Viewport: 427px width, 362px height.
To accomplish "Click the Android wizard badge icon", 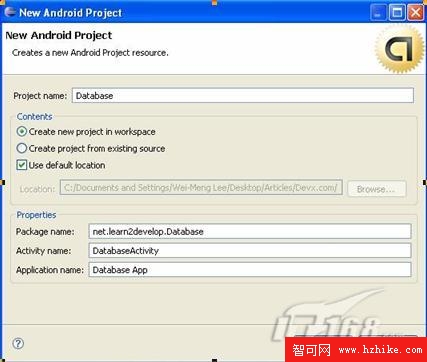I will click(x=400, y=49).
